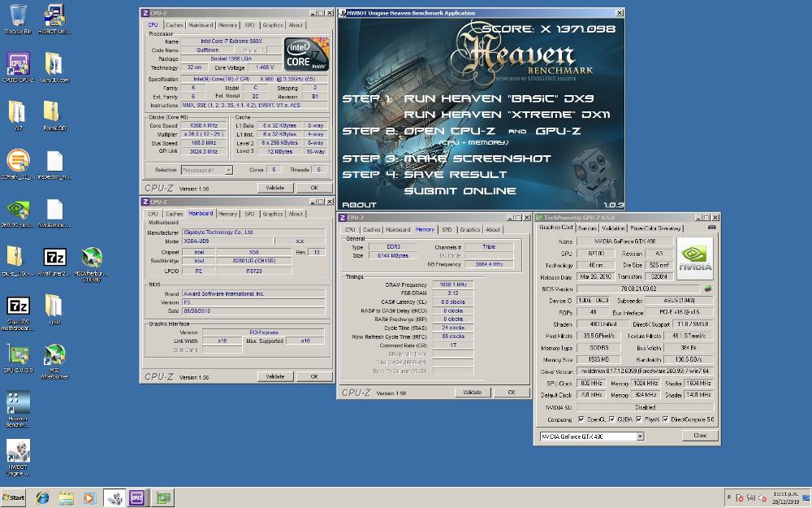Switch to Validation tab in GPU-Z

pyautogui.click(x=613, y=228)
